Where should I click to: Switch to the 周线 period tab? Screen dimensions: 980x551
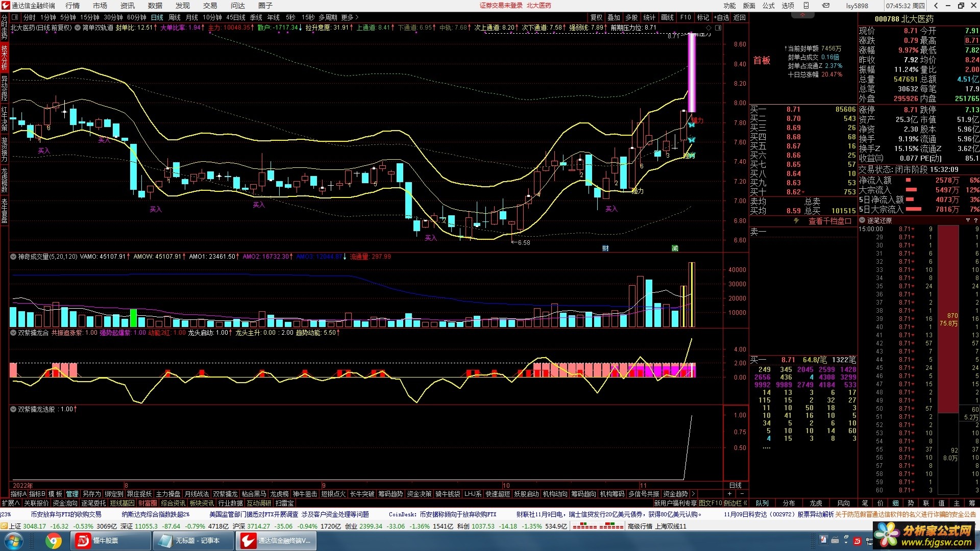coord(175,17)
